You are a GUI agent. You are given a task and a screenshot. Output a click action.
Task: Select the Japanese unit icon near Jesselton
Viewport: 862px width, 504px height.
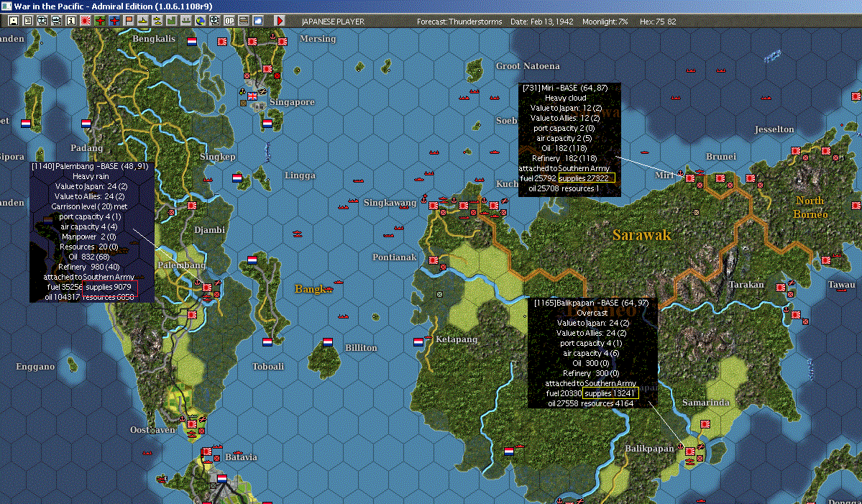(x=795, y=150)
